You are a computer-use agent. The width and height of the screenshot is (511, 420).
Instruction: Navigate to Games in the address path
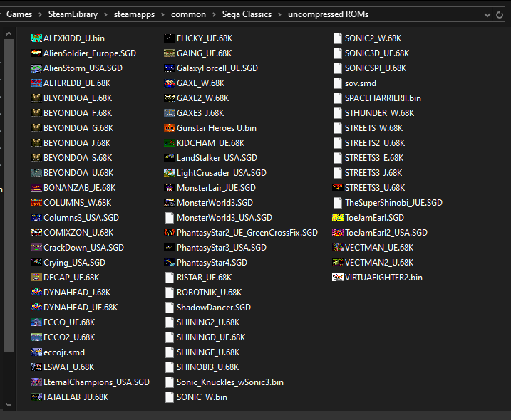tap(19, 14)
